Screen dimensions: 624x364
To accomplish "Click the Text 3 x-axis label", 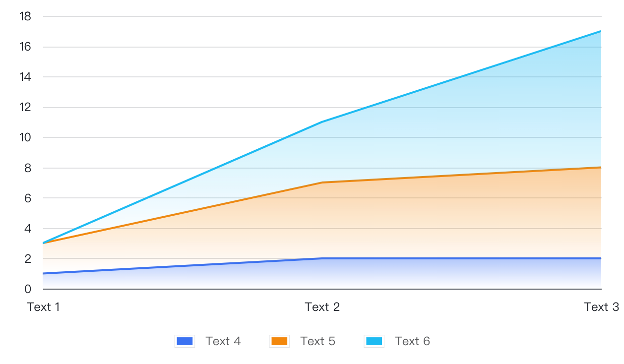I will [x=601, y=307].
